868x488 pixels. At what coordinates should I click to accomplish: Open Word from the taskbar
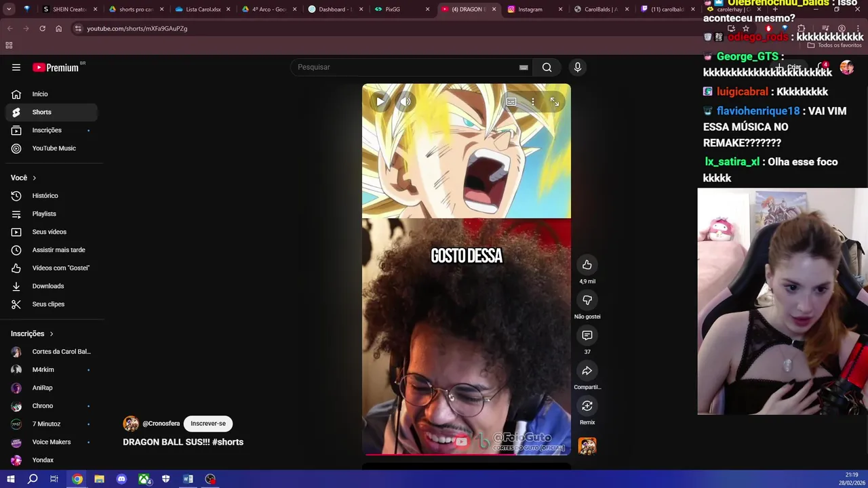click(x=188, y=479)
